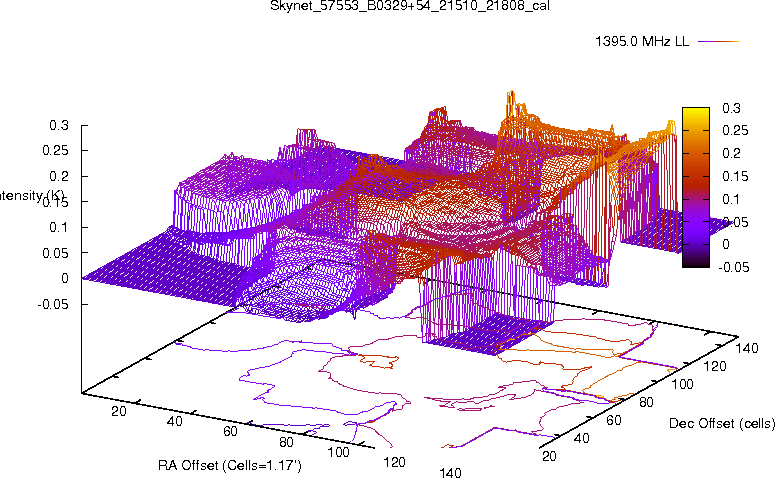
Task: Click the 0.1 tick on the color bar
Action: (731, 199)
